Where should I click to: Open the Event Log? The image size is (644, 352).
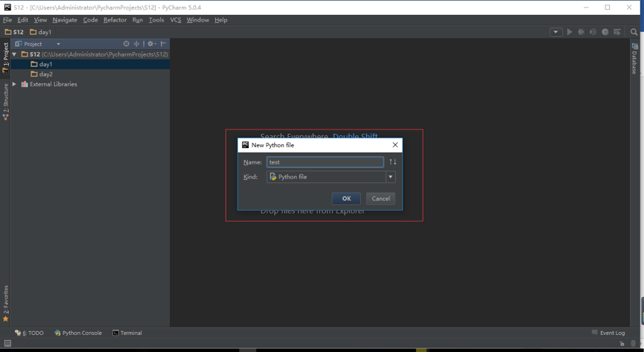608,333
